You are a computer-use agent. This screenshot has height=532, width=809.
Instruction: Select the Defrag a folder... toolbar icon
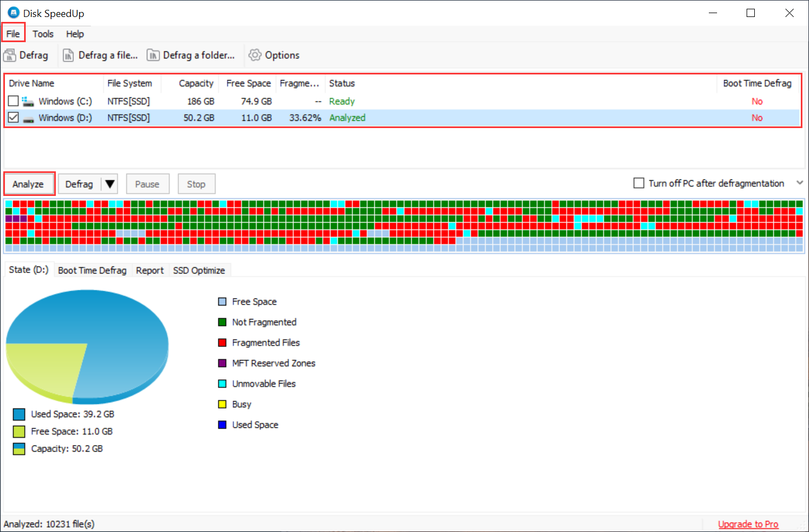[x=154, y=55]
